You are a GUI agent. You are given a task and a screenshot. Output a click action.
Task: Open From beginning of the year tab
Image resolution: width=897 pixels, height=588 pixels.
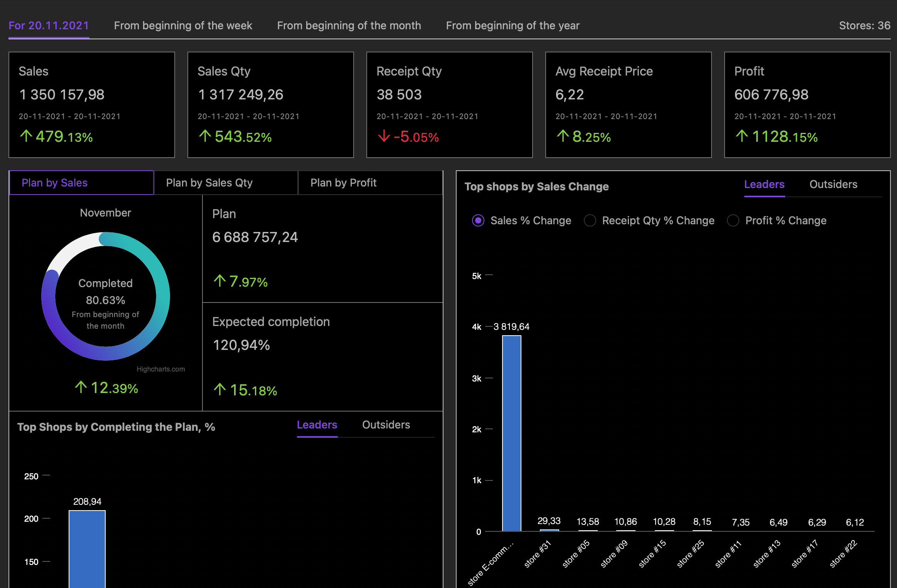(x=512, y=25)
